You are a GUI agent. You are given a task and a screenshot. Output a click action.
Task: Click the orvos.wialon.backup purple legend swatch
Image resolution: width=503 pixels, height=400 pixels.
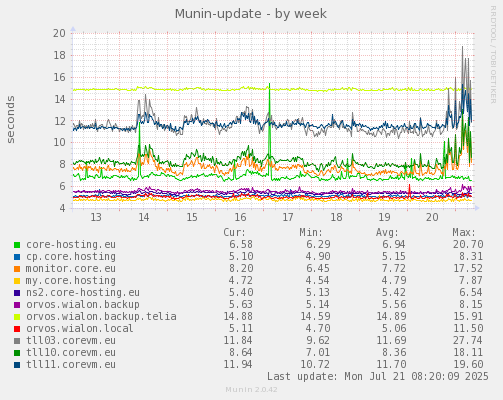17,305
